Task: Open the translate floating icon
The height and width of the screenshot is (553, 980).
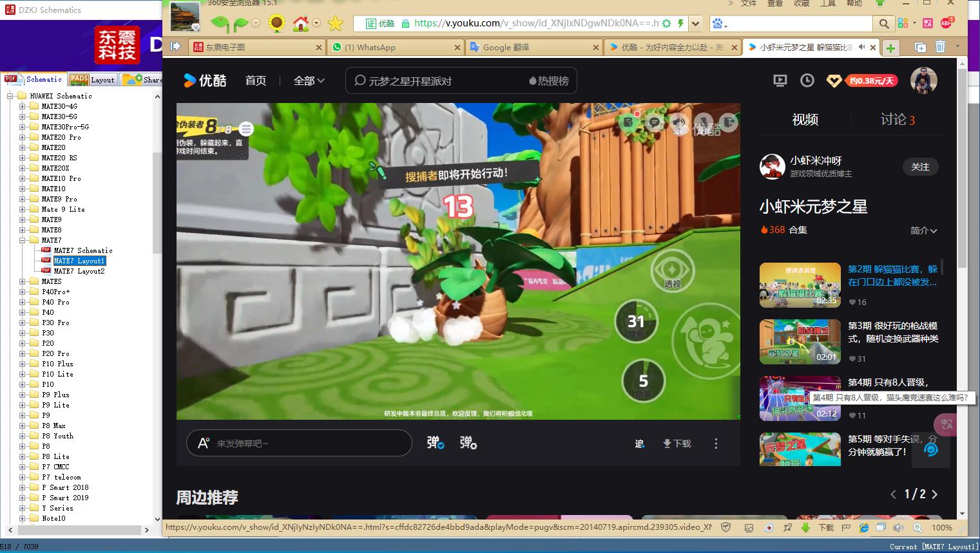Action: [x=945, y=424]
